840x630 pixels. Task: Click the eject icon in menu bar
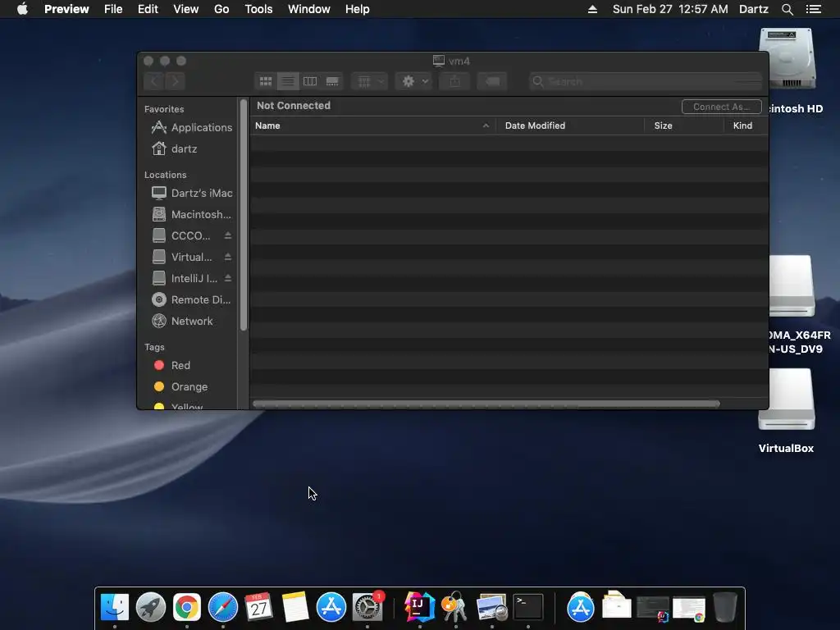[592, 9]
